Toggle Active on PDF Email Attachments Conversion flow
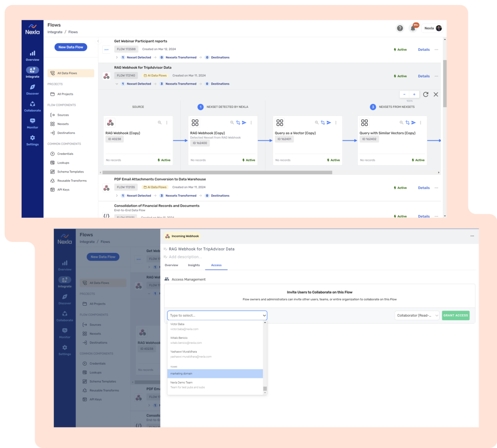This screenshot has width=497, height=448. (400, 188)
